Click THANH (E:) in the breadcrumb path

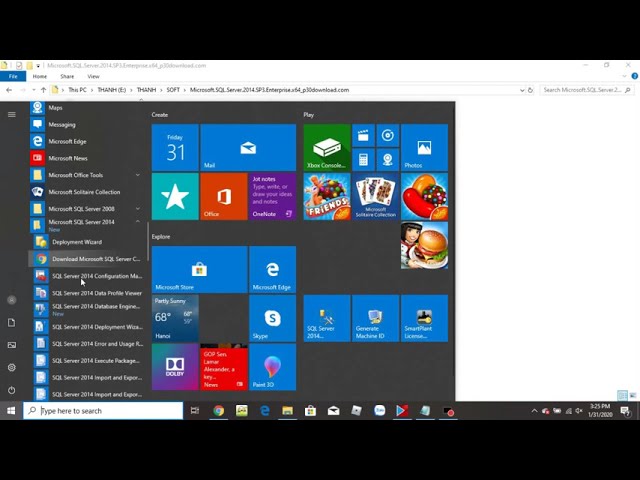point(111,90)
